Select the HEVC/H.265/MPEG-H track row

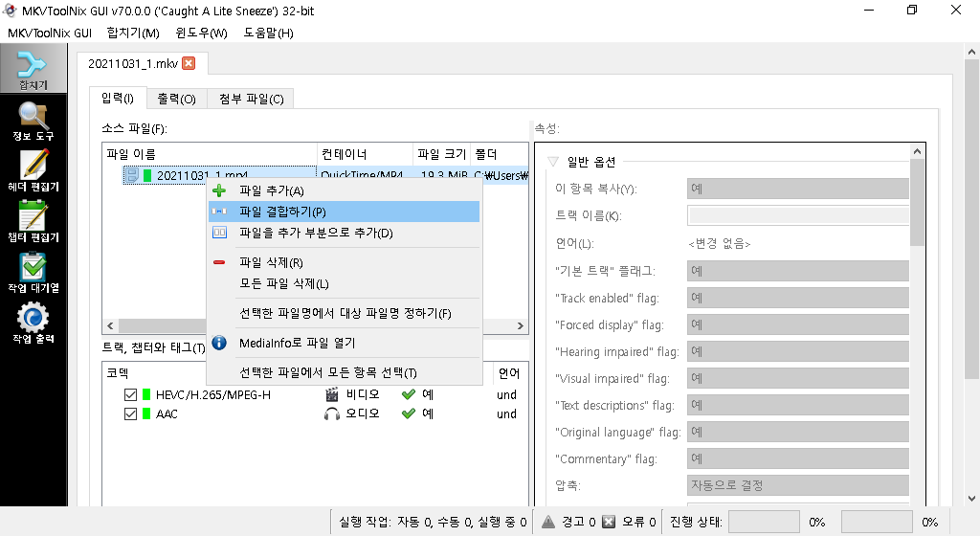click(315, 394)
